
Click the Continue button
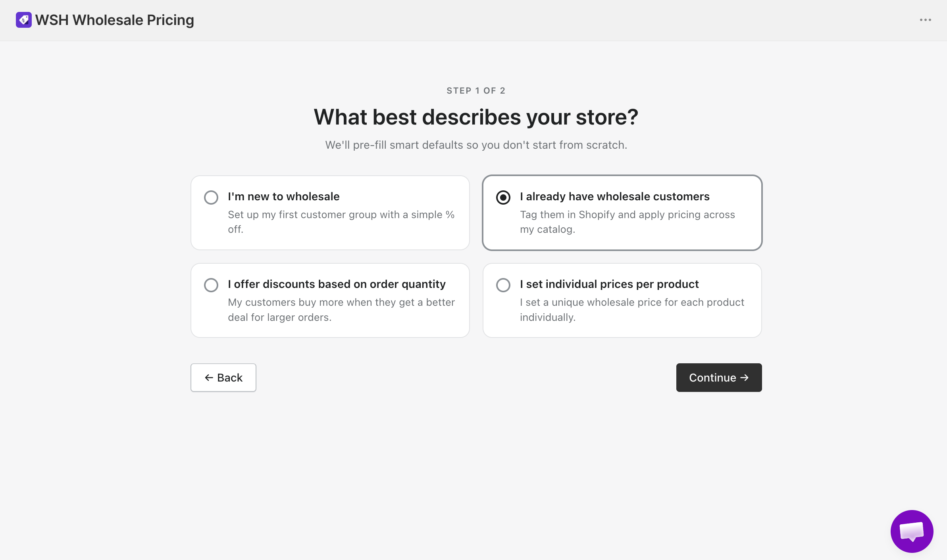(x=719, y=378)
